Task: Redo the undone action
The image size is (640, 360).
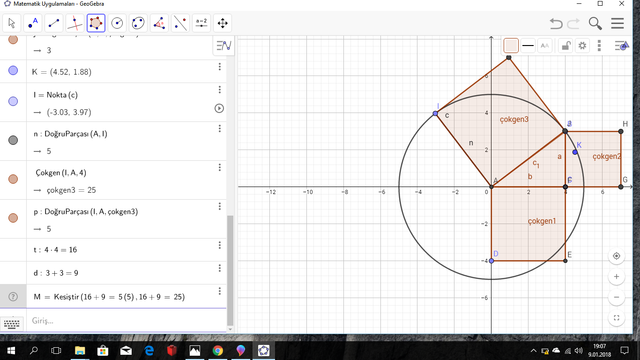Action: tap(573, 23)
